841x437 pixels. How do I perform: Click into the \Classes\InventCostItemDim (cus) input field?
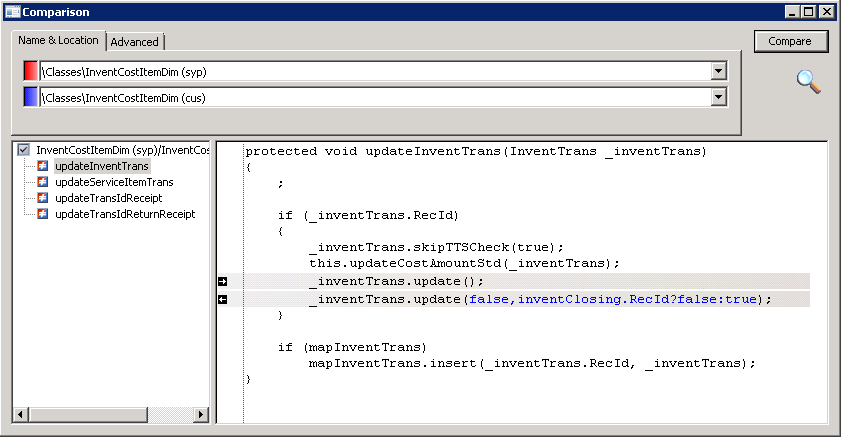[x=375, y=97]
